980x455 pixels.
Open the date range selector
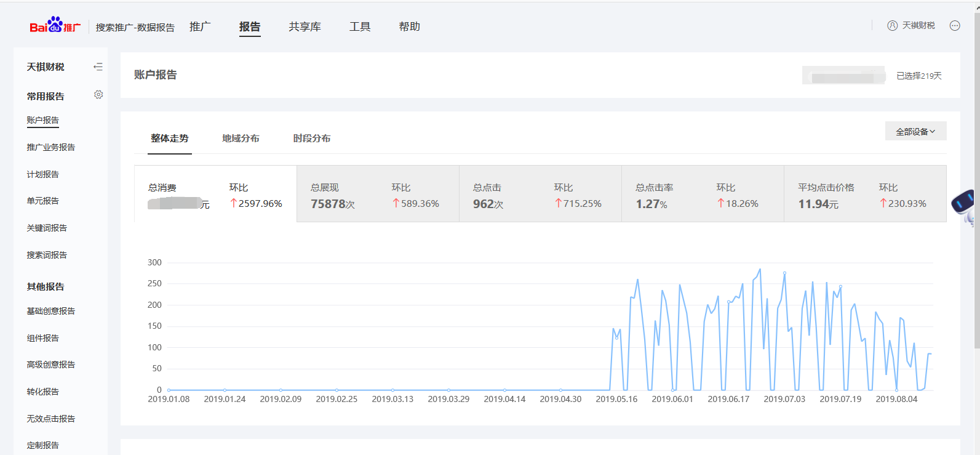(843, 76)
